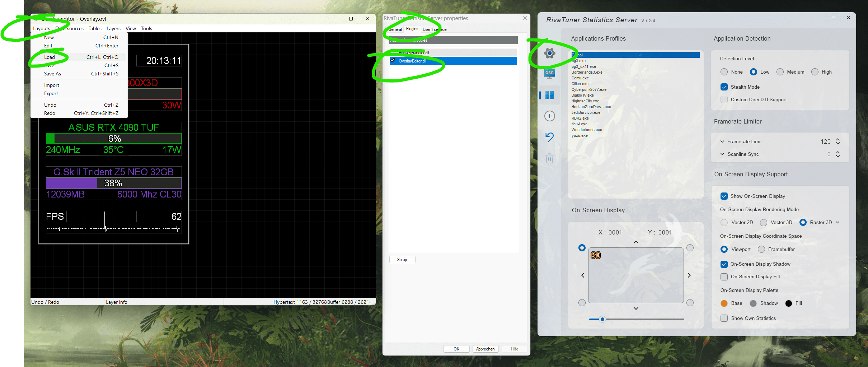Viewport: 868px width, 367px height.
Task: Select Low detection level
Action: (x=754, y=72)
